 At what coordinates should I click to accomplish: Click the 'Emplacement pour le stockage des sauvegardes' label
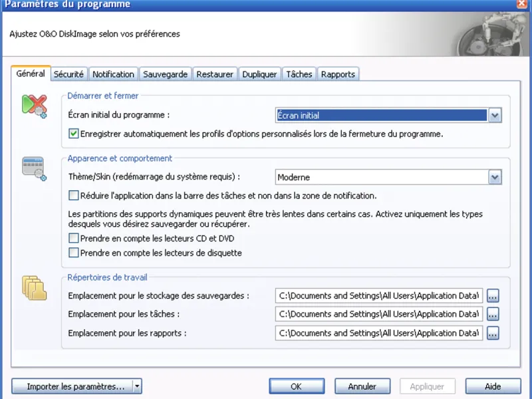[158, 296]
